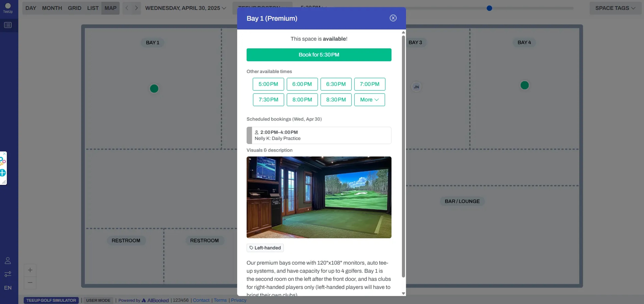Select the BAY 4 map label

(x=524, y=42)
